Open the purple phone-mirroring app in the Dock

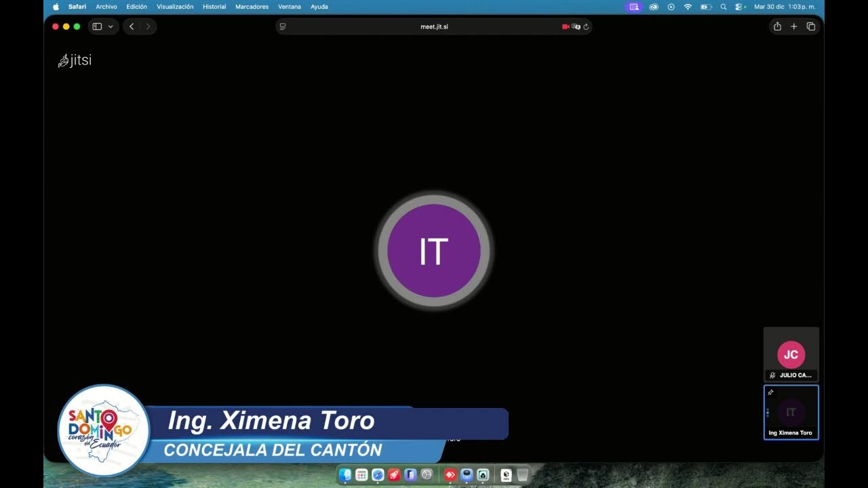coord(410,475)
